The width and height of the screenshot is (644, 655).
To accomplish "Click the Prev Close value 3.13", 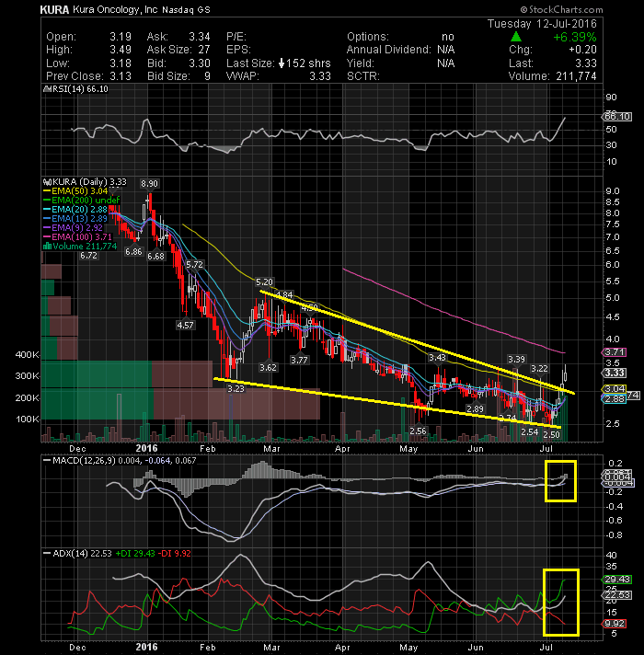I will (x=121, y=76).
